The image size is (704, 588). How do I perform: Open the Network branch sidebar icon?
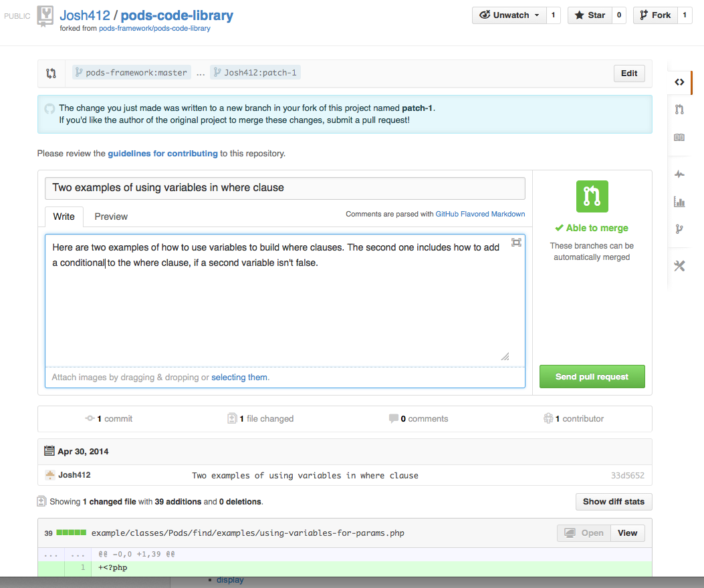coord(679,229)
